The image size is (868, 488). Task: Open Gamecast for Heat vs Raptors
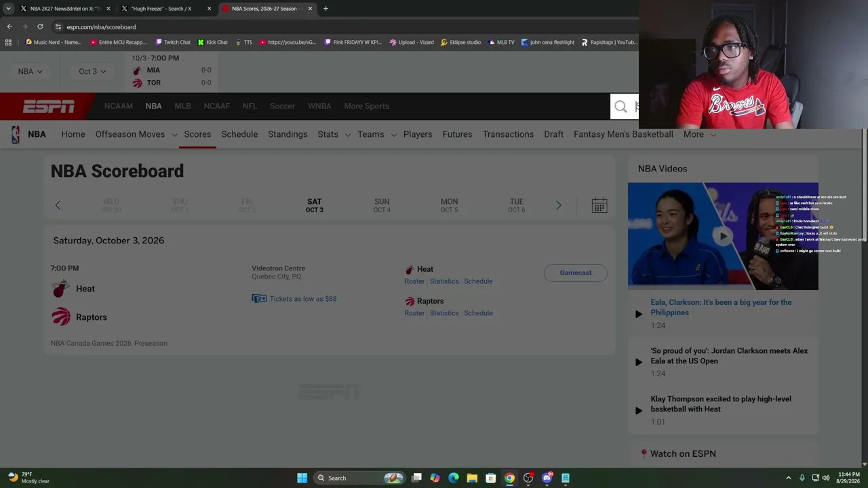tap(575, 273)
